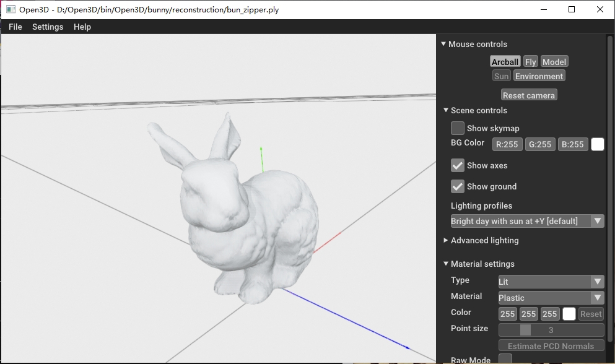
Task: Open the Lighting profiles dropdown
Action: [527, 221]
